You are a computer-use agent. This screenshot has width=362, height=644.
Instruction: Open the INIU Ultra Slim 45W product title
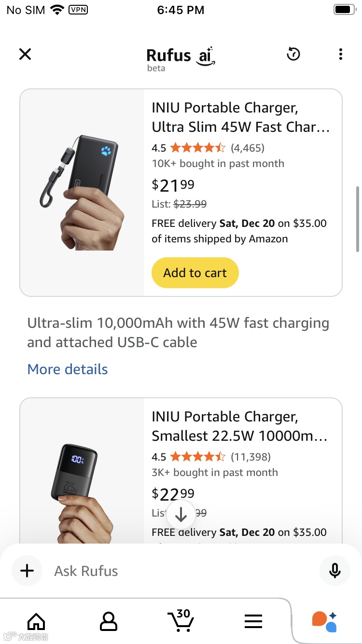240,117
